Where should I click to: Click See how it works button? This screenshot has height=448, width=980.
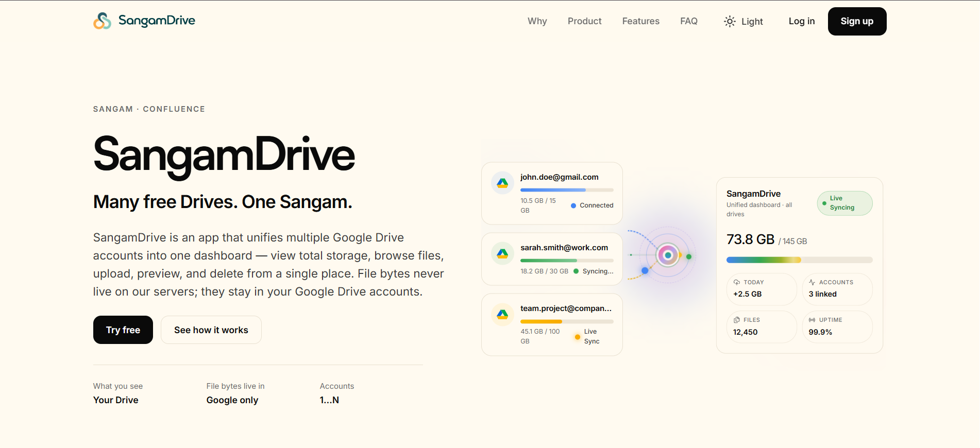[x=211, y=330]
